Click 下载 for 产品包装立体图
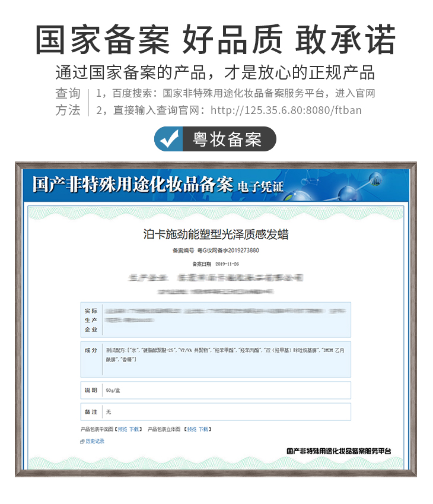The width and height of the screenshot is (433, 504). (x=203, y=429)
